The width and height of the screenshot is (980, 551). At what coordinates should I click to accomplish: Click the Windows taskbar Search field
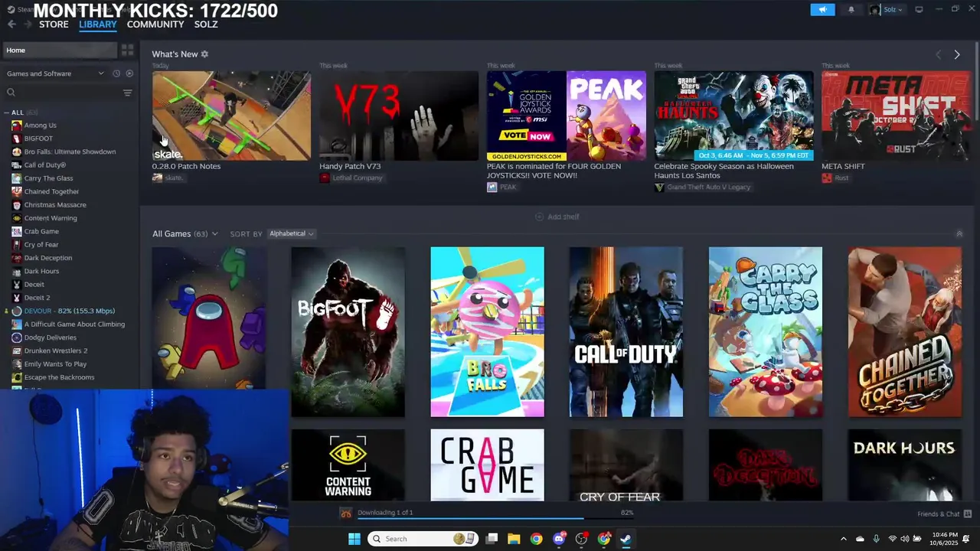point(423,539)
